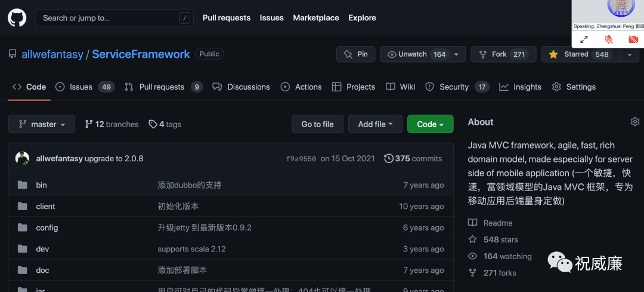The image size is (644, 292).
Task: Click the bin folder icon
Action: coord(23,185)
